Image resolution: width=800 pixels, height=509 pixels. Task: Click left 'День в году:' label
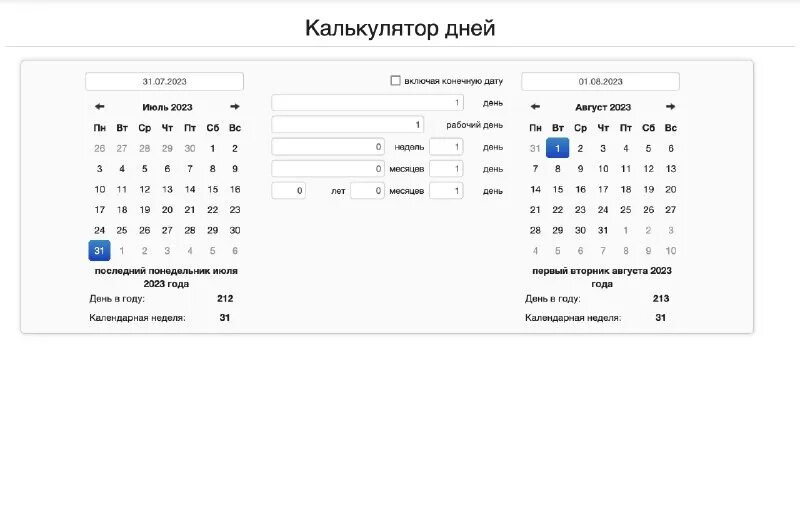click(x=117, y=298)
